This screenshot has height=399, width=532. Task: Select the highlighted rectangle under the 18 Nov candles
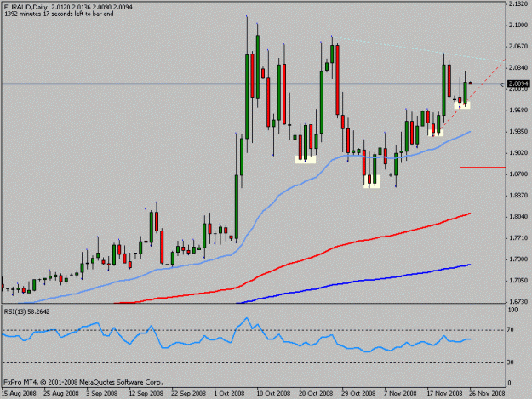[436, 133]
